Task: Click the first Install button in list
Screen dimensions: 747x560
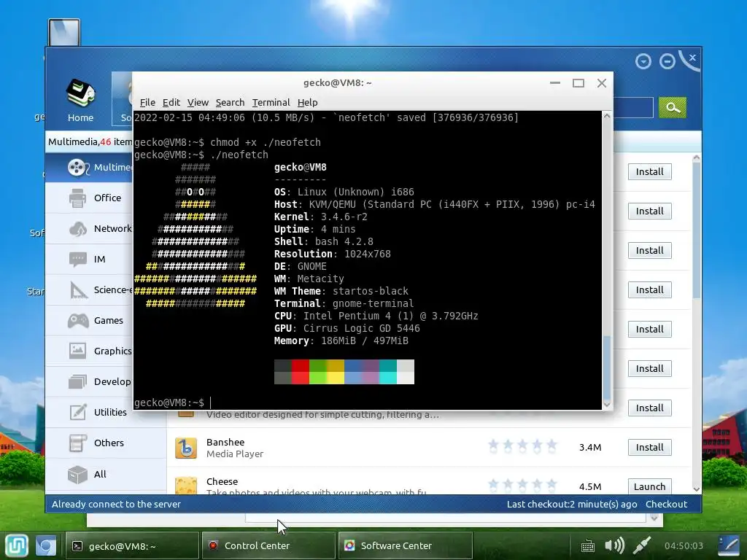Action: point(649,171)
